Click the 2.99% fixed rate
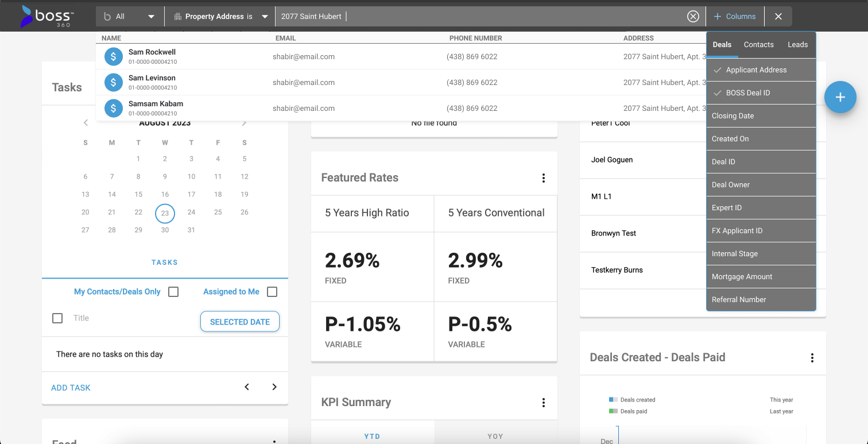Viewport: 868px width, 444px height. coord(475,261)
